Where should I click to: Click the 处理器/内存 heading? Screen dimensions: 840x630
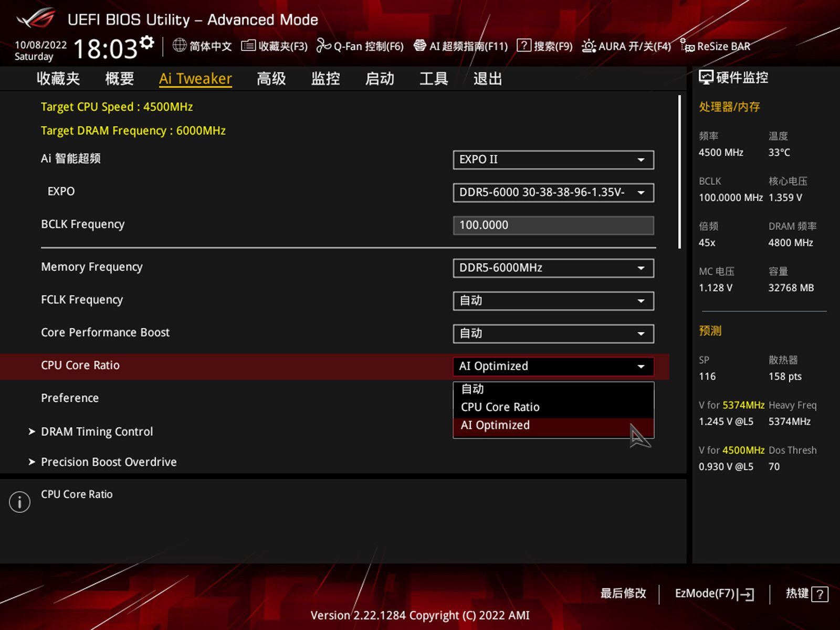point(729,107)
